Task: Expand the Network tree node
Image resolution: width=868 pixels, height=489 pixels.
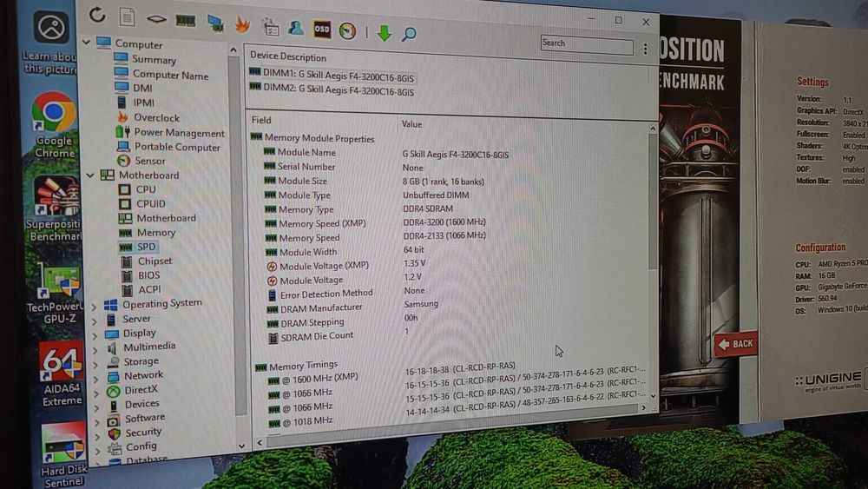Action: pyautogui.click(x=96, y=378)
